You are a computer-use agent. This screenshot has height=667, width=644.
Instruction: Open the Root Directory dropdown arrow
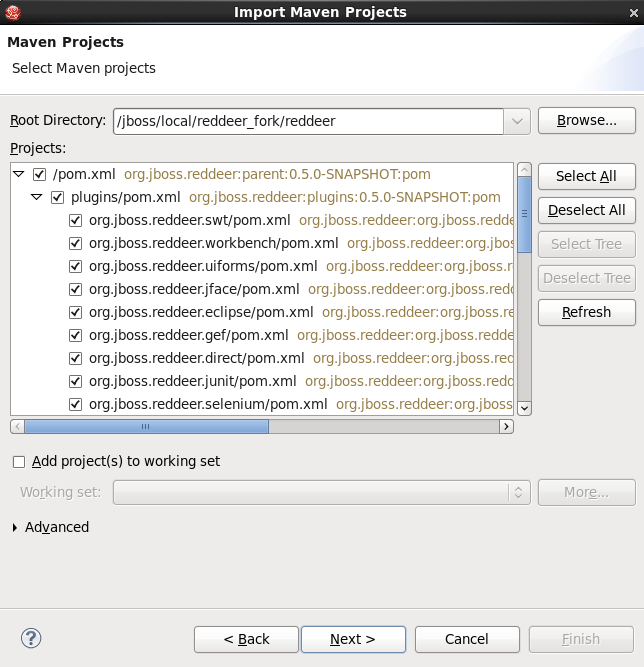(x=517, y=121)
